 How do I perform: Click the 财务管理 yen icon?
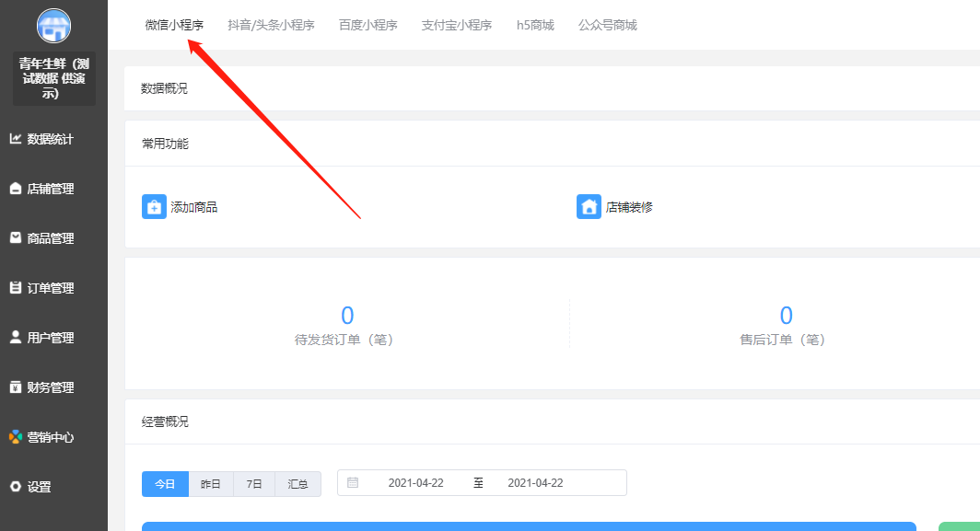pos(16,387)
